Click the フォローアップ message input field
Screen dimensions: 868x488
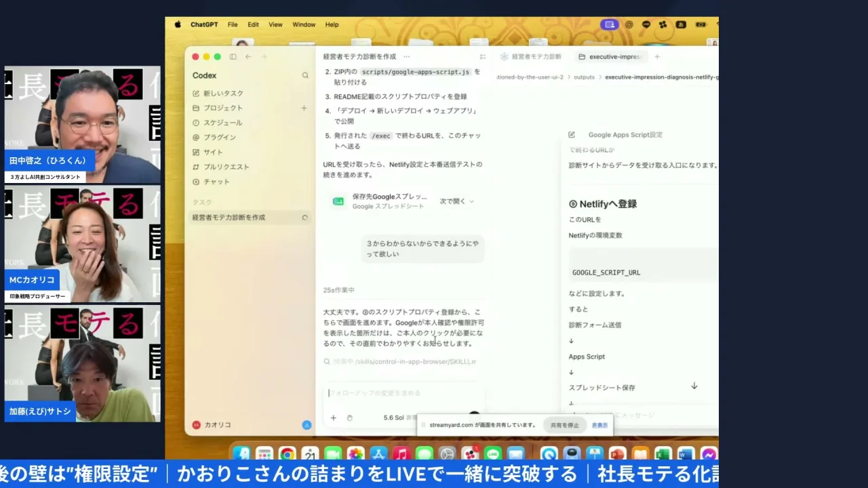tap(404, 393)
